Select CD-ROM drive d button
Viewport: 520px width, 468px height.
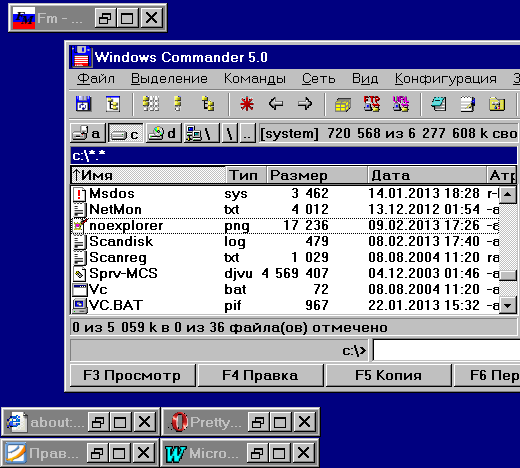163,134
